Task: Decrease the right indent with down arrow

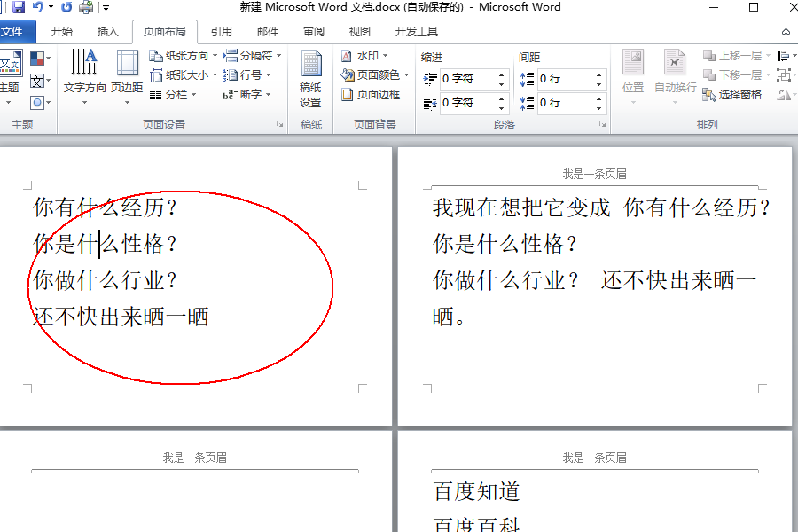Action: [501, 108]
